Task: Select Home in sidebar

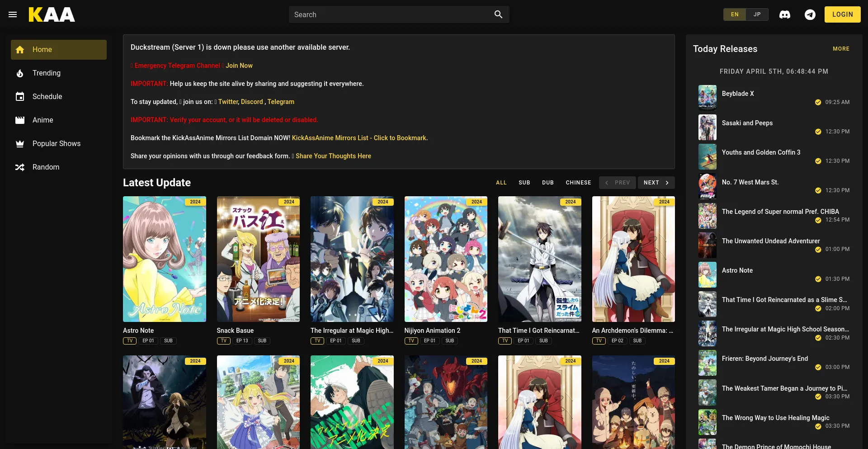Action: pos(59,50)
